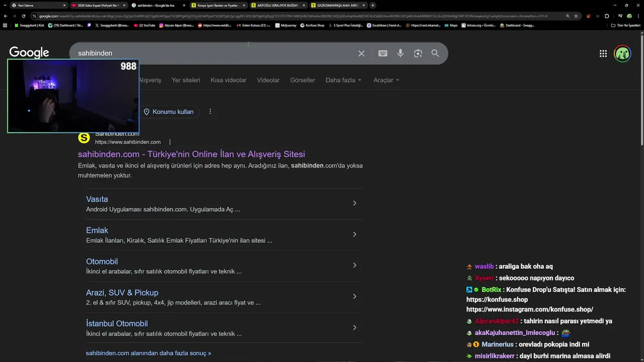The height and width of the screenshot is (362, 644).
Task: Expand the Otomobil sitelink chevron
Action: point(355,265)
